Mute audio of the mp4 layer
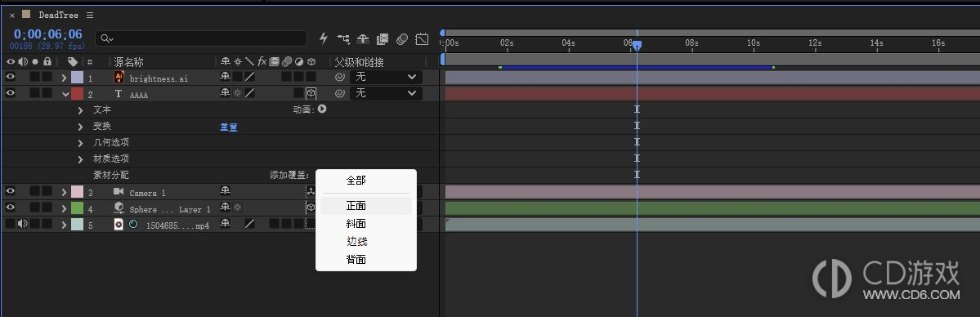Screen dimensions: 980x317 23,224
